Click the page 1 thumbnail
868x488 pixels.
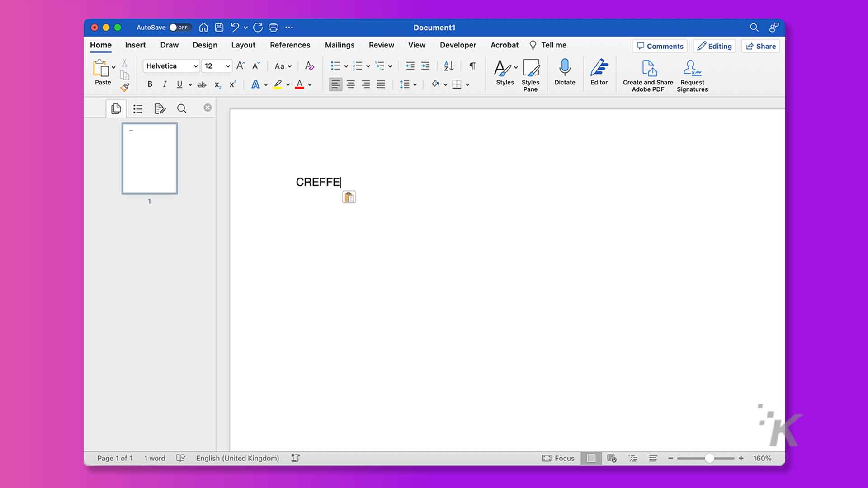pos(149,158)
